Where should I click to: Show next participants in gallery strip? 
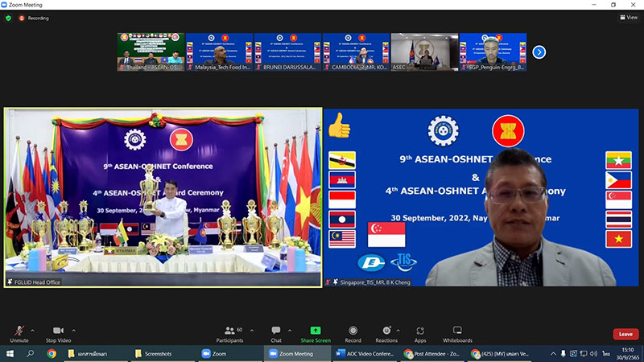539,52
